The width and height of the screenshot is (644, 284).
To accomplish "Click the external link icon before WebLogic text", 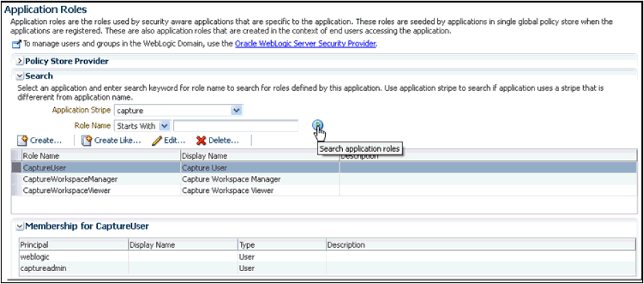I will (x=16, y=44).
